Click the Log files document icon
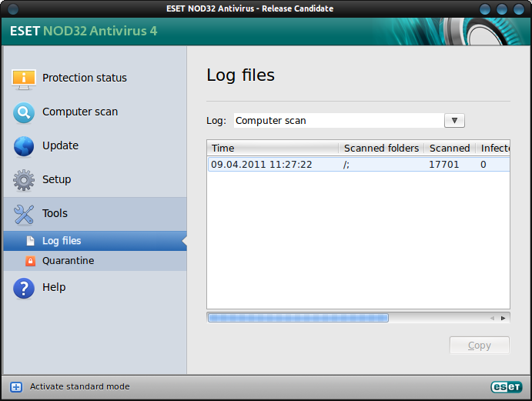 pos(30,241)
